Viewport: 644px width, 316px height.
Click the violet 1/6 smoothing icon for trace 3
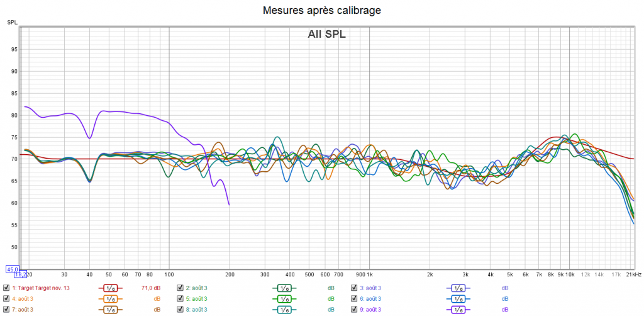point(457,288)
